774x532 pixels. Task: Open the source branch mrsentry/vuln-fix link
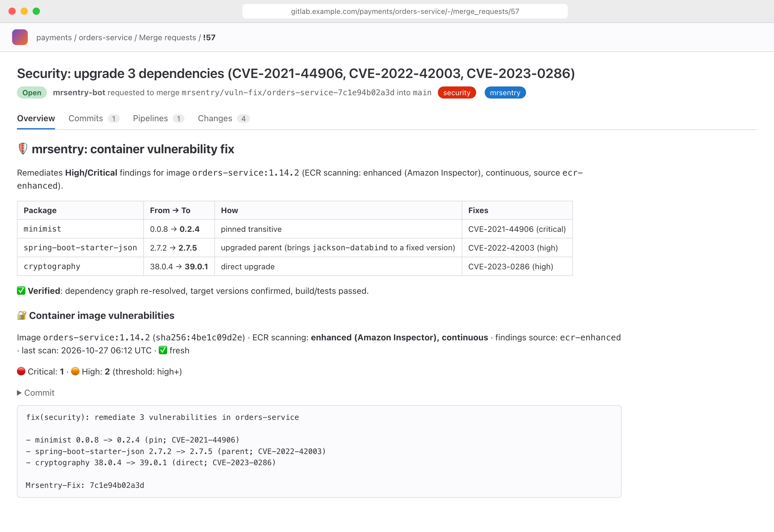pyautogui.click(x=288, y=92)
